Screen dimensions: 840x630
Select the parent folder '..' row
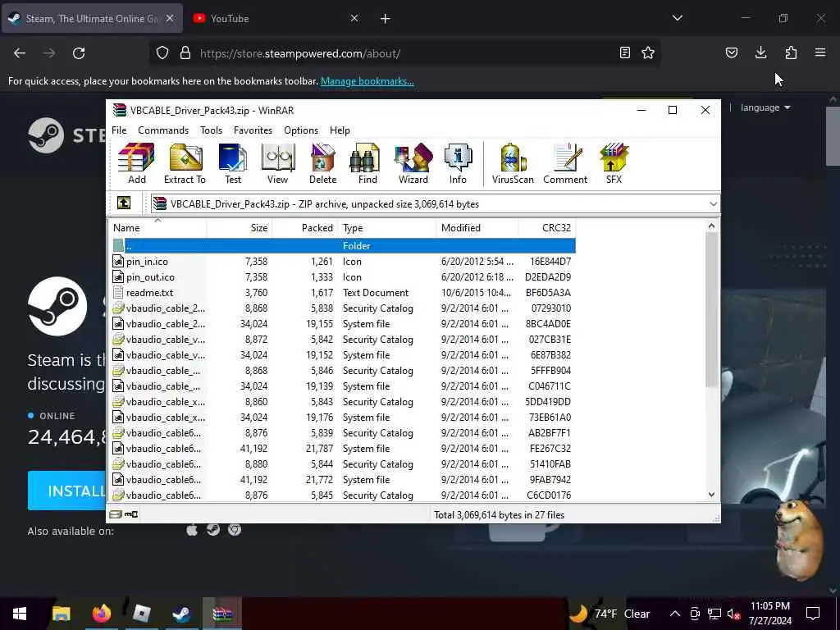click(343, 246)
